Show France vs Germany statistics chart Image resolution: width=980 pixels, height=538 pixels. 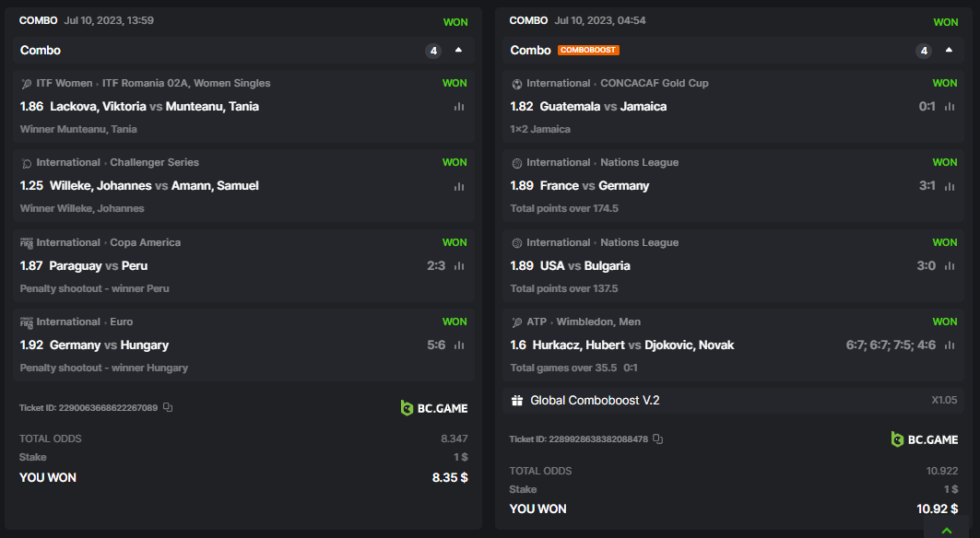pyautogui.click(x=949, y=186)
